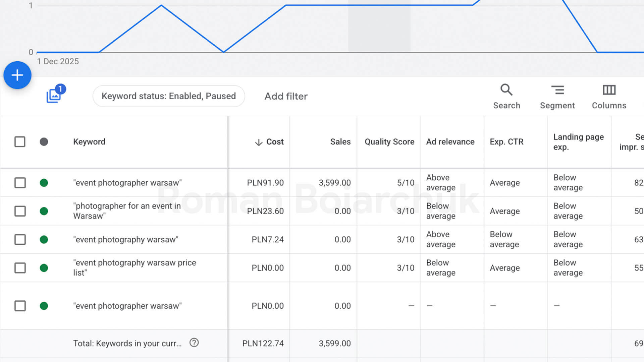644x362 pixels.
Task: Tick the select-all checkbox in header
Action: (x=20, y=142)
